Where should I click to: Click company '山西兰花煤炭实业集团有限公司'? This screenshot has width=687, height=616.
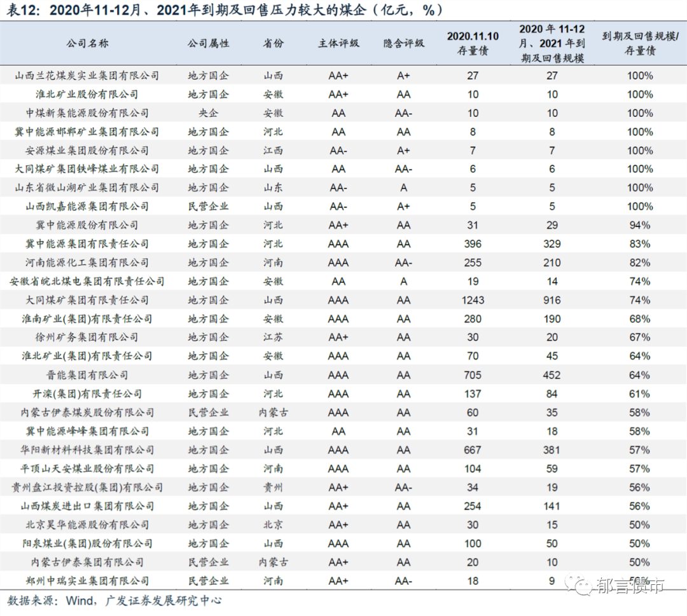[x=87, y=76]
